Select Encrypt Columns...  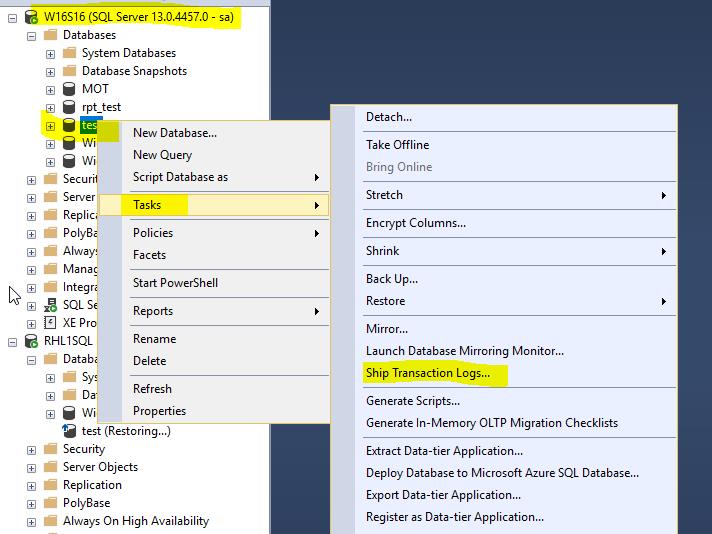[504, 223]
